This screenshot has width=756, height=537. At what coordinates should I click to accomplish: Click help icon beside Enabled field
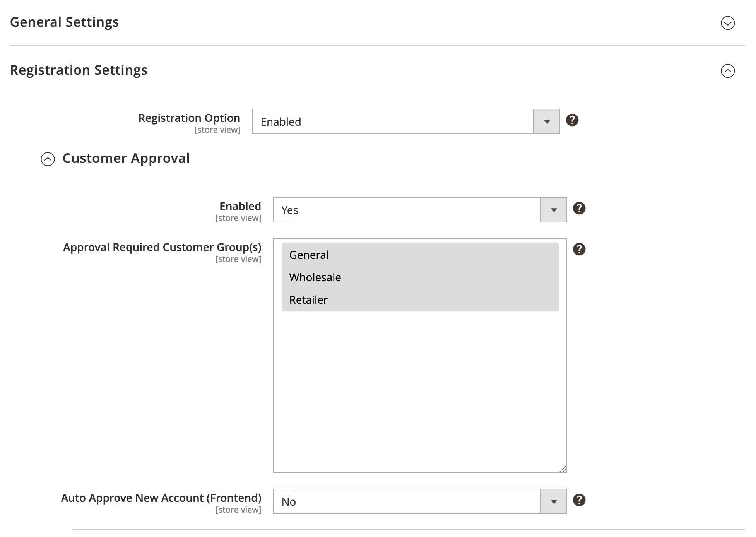click(x=579, y=208)
